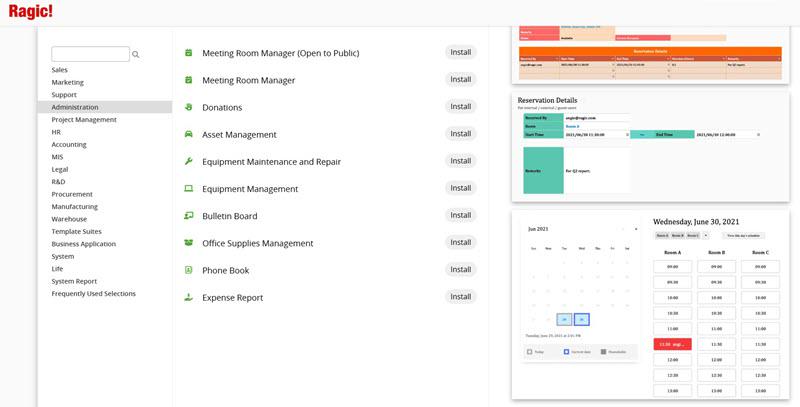Viewport: 800px width, 407px height.
Task: Select the Donations template title
Action: pyautogui.click(x=222, y=108)
